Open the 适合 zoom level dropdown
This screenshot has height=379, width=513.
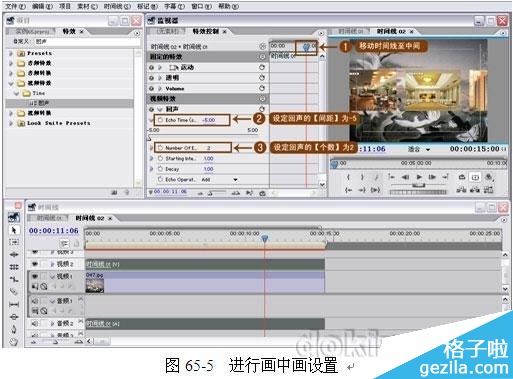[x=428, y=149]
